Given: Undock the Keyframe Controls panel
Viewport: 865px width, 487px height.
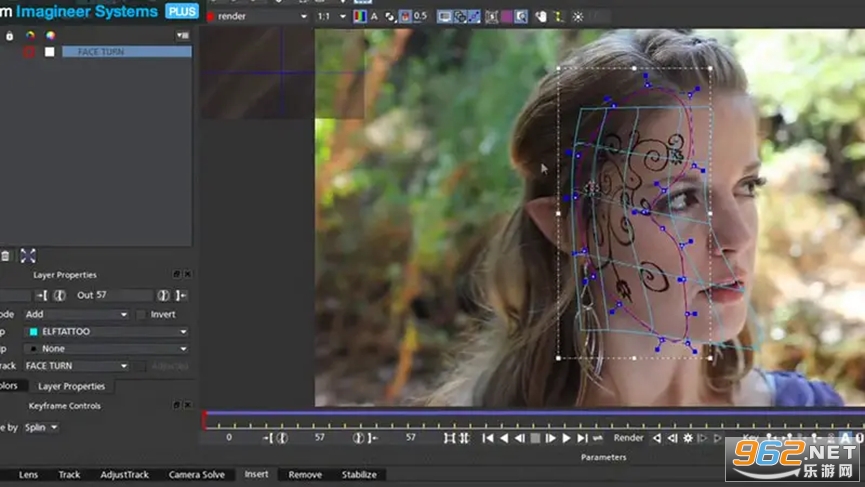Looking at the screenshot, I should pyautogui.click(x=177, y=405).
